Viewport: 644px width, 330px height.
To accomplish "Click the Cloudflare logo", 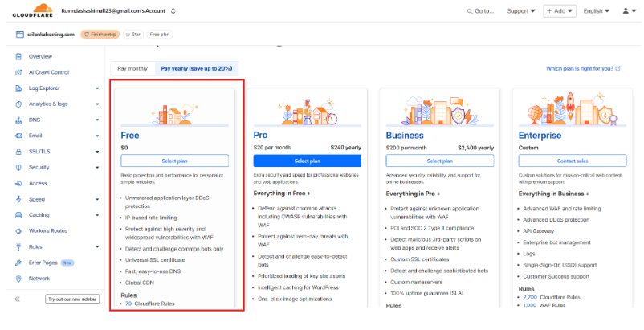I will coord(29,10).
